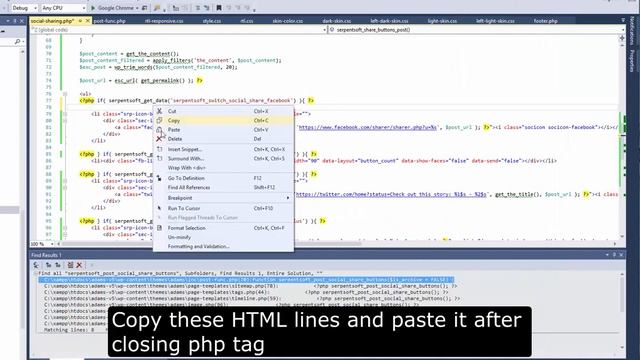Click the Surround With icon

point(159,158)
